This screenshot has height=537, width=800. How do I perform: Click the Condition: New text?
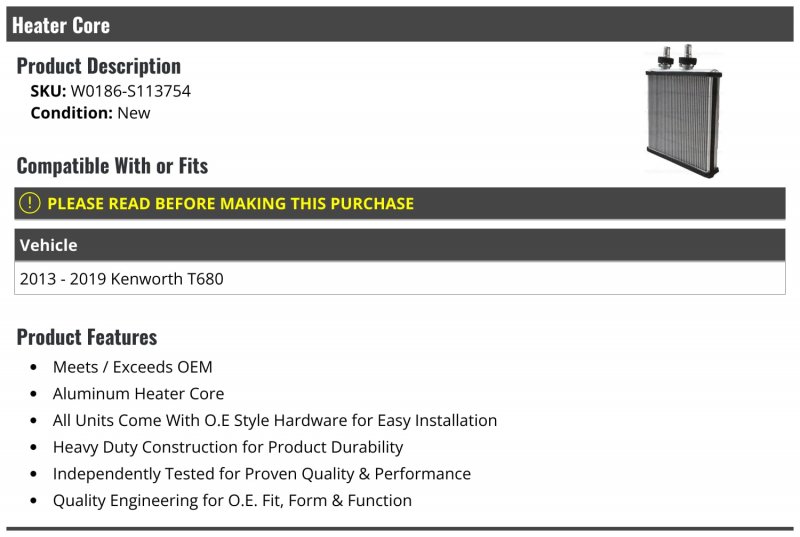[x=90, y=113]
